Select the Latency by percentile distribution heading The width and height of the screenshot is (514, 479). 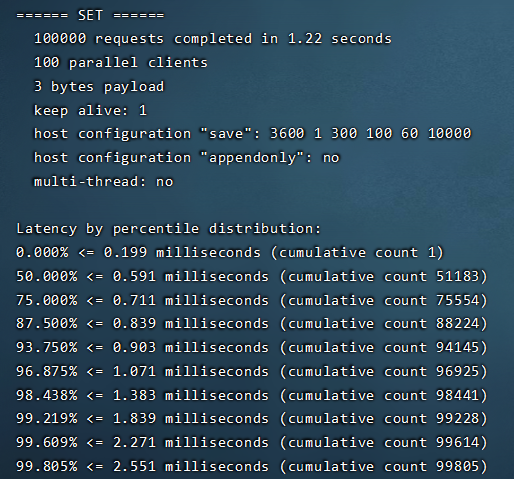(x=169, y=229)
